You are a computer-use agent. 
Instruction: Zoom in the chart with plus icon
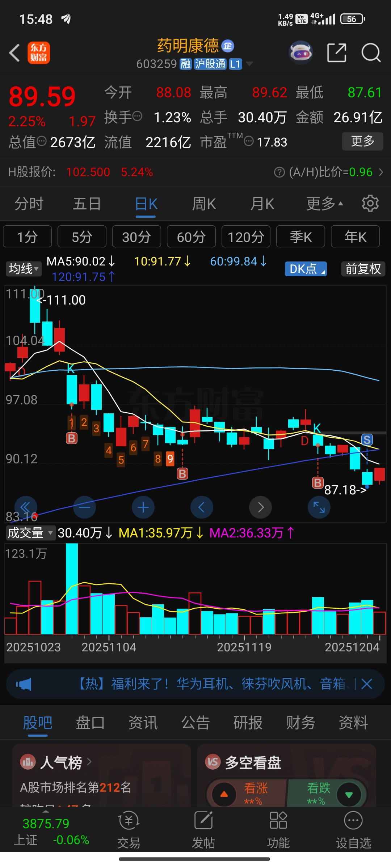coord(143,507)
